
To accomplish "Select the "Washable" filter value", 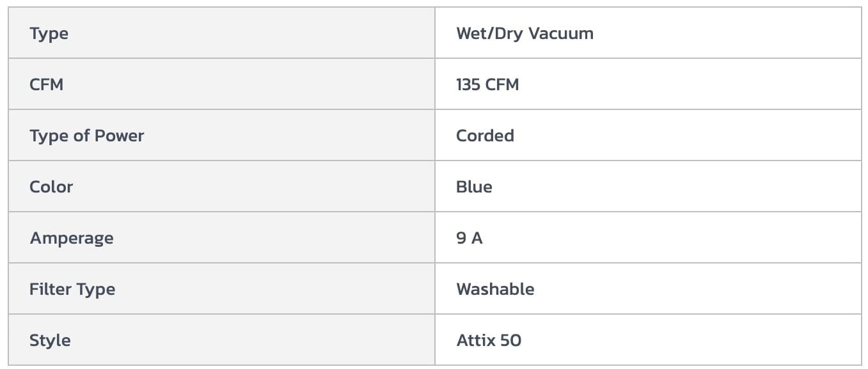I will pos(495,289).
